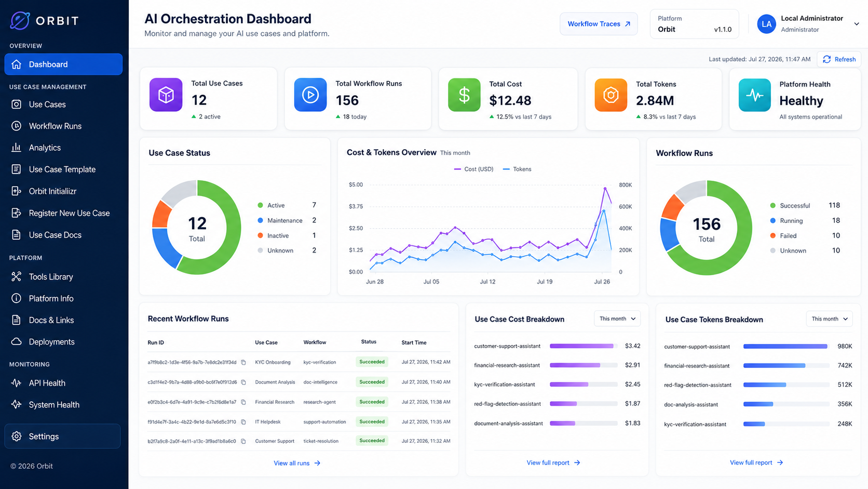Click the Cost (USD) chart legend

point(473,169)
